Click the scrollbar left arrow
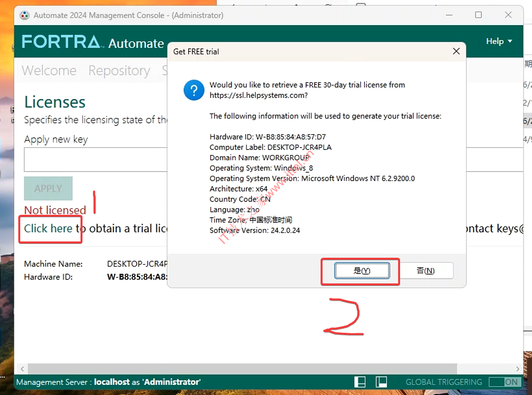This screenshot has width=532, height=395. pyautogui.click(x=22, y=368)
